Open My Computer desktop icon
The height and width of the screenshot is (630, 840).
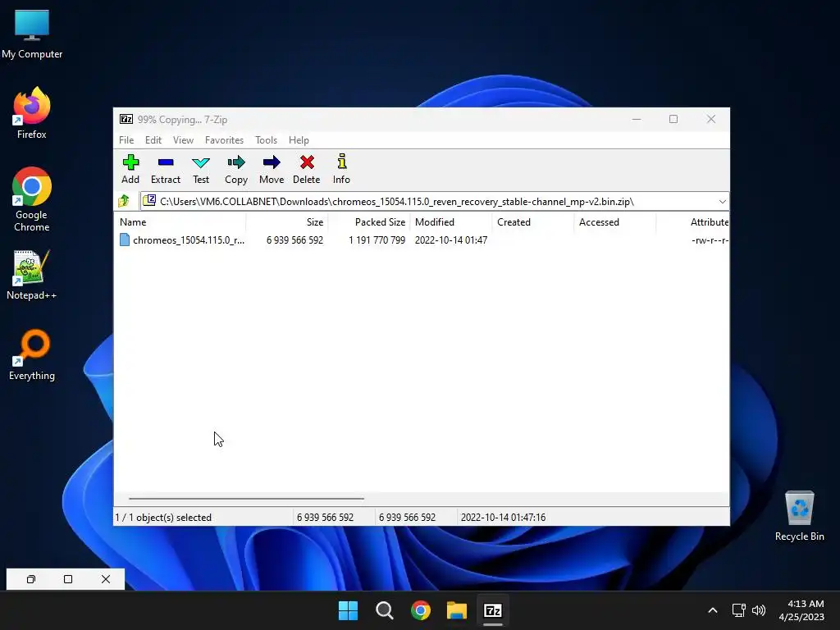click(x=32, y=34)
